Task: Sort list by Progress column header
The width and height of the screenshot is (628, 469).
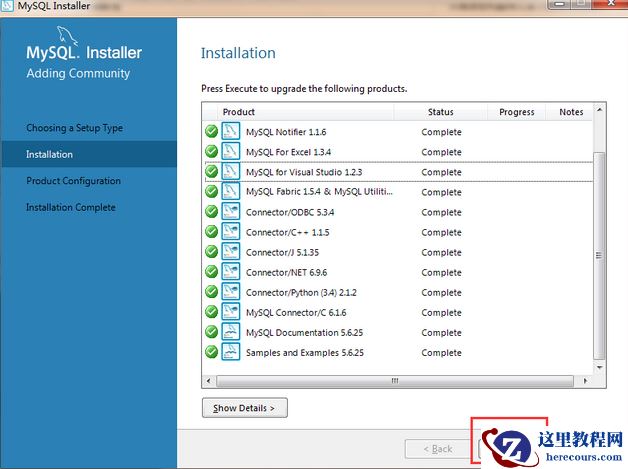Action: [517, 112]
